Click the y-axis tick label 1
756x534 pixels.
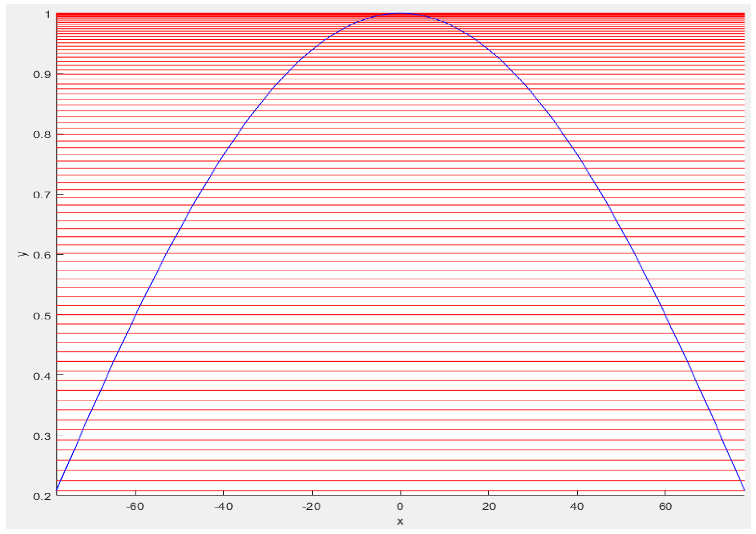[47, 14]
